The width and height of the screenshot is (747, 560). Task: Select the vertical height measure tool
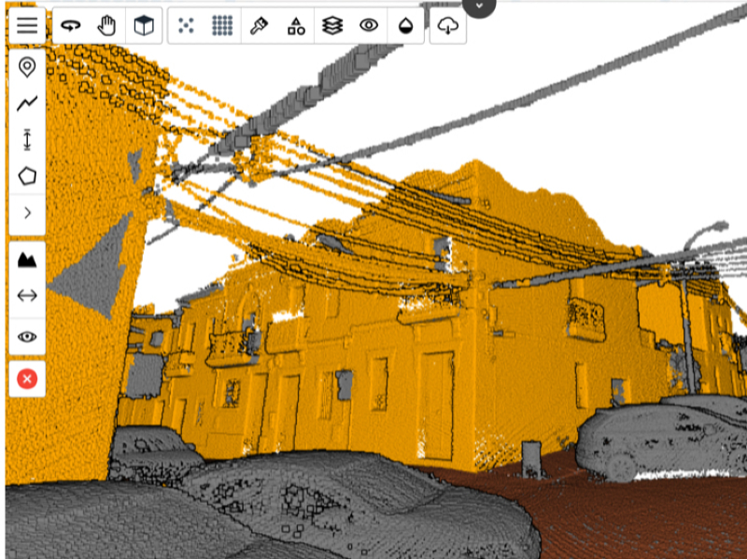point(27,140)
